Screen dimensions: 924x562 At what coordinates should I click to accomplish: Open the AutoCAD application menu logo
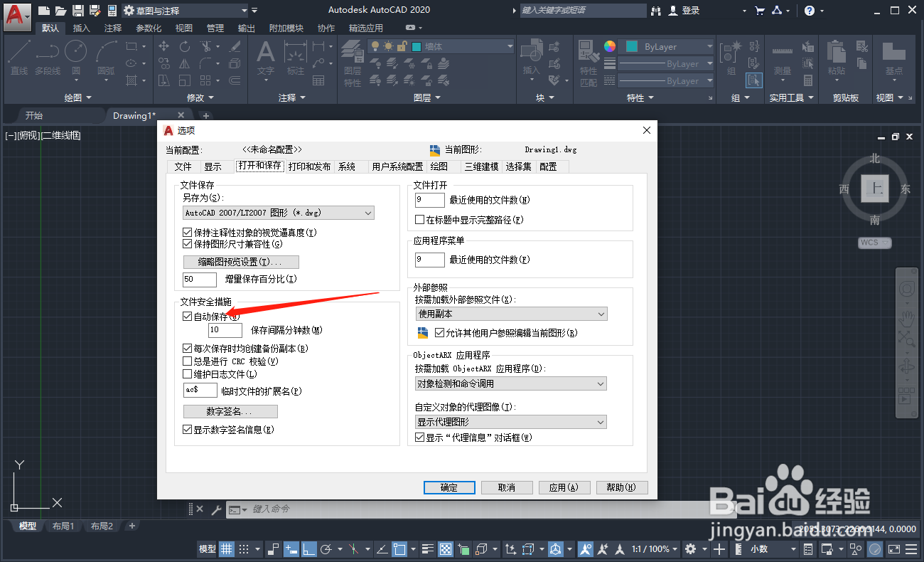click(x=17, y=16)
